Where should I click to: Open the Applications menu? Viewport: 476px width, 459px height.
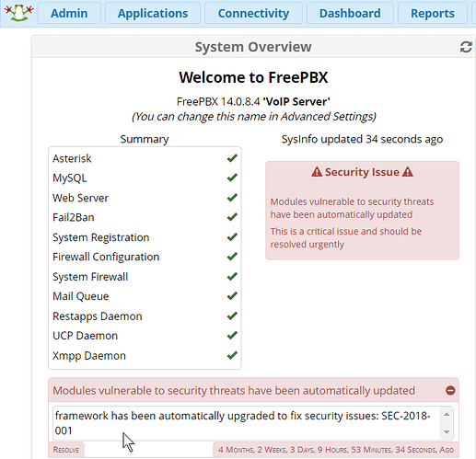pos(153,13)
